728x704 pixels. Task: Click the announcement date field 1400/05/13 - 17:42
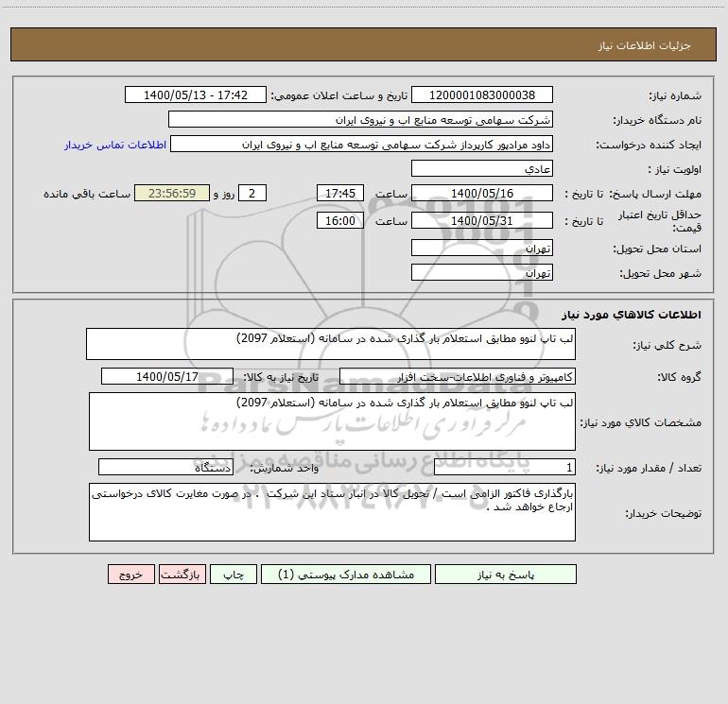196,94
